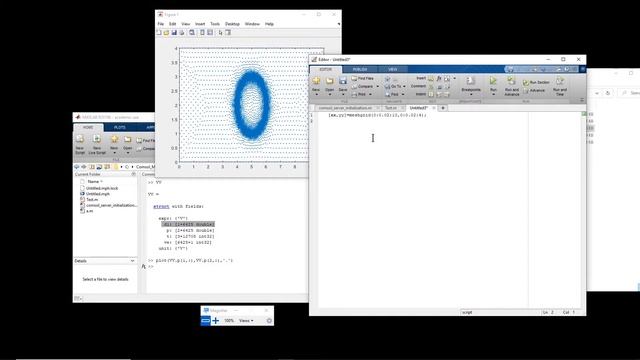Open the Help menu in the Figure 1 window
Screen dimensions: 640x360
pos(269,24)
